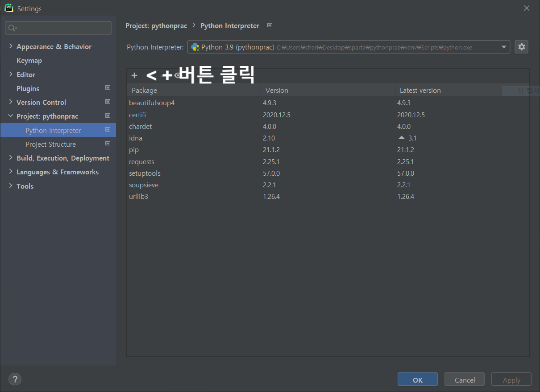Select the setuptools package row
The width and height of the screenshot is (540, 392).
[328, 173]
